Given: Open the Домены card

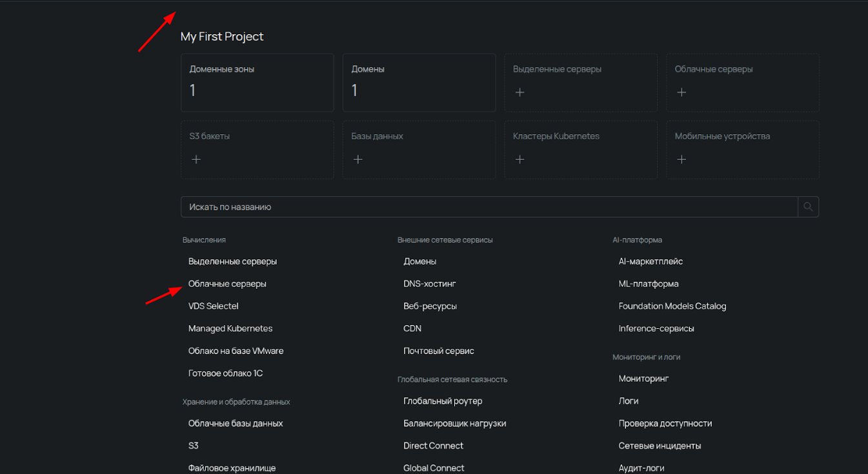Looking at the screenshot, I should tap(419, 83).
